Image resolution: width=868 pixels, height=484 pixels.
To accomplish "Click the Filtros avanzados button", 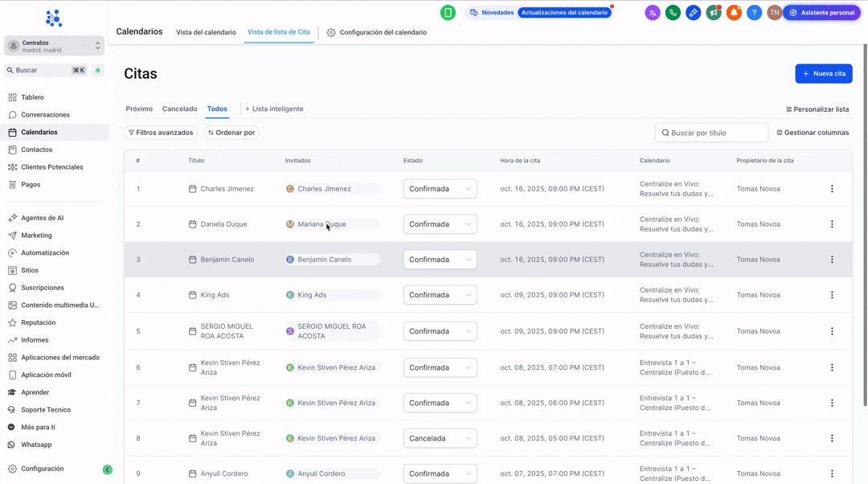I will [161, 133].
